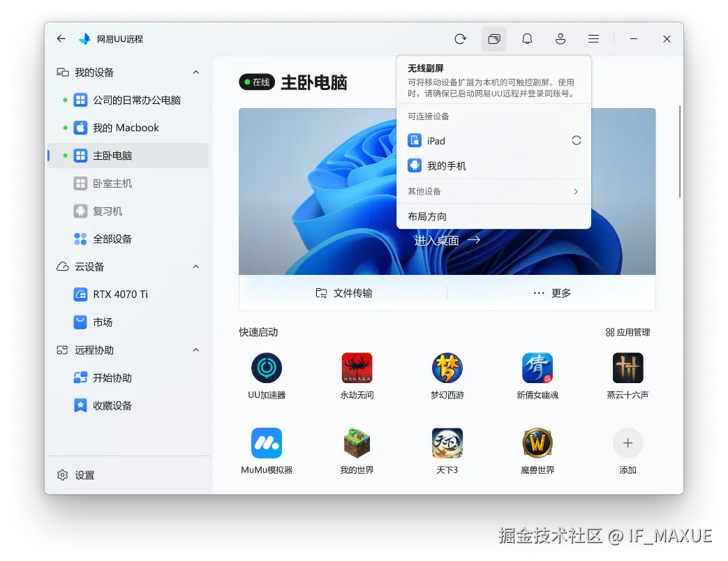Collapse the 云设备 section
The image size is (728, 561).
tap(196, 267)
